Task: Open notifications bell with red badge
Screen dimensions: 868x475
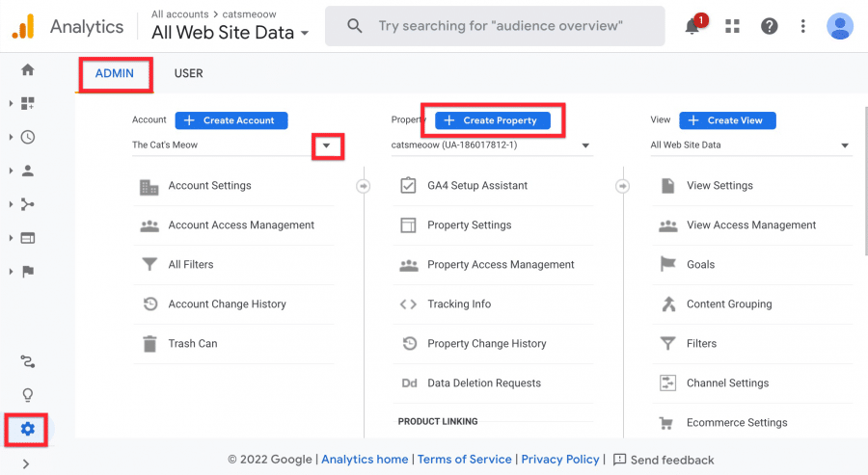Action: tap(693, 25)
